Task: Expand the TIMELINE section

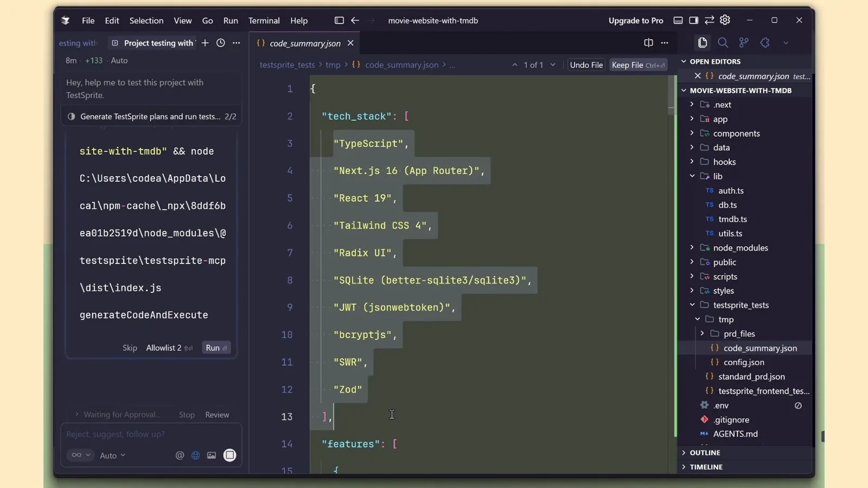Action: (x=745, y=467)
